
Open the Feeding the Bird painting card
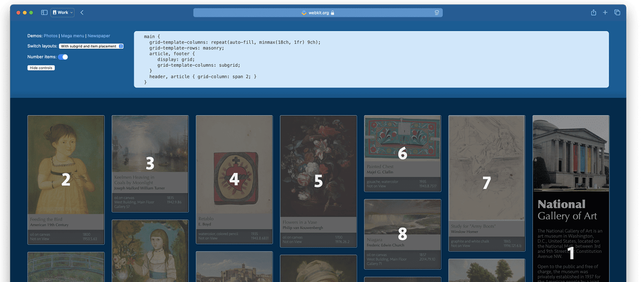66,180
